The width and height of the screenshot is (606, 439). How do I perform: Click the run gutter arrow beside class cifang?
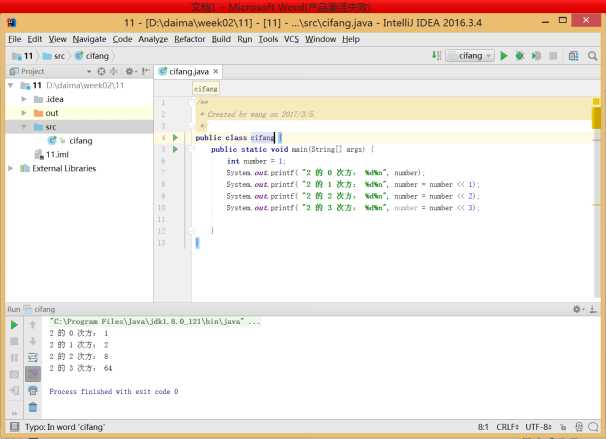[x=175, y=138]
